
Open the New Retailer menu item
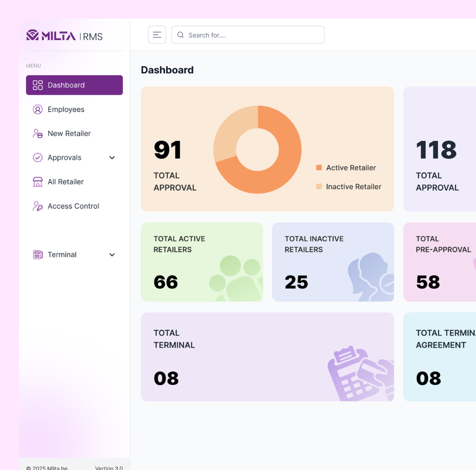(75, 133)
